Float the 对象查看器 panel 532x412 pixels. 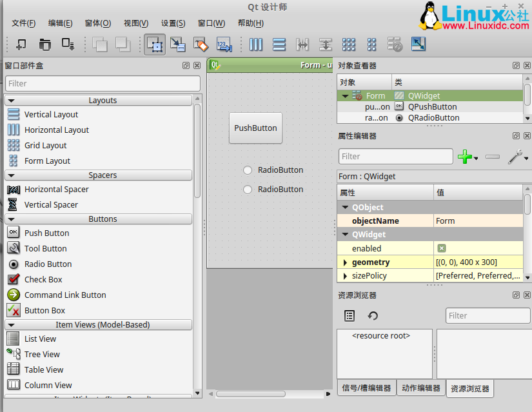tap(516, 66)
